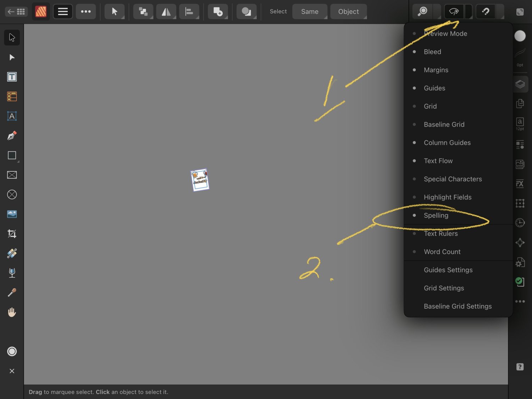The width and height of the screenshot is (532, 399).
Task: Toggle Preview Mode in the view menu
Action: pyautogui.click(x=458, y=34)
